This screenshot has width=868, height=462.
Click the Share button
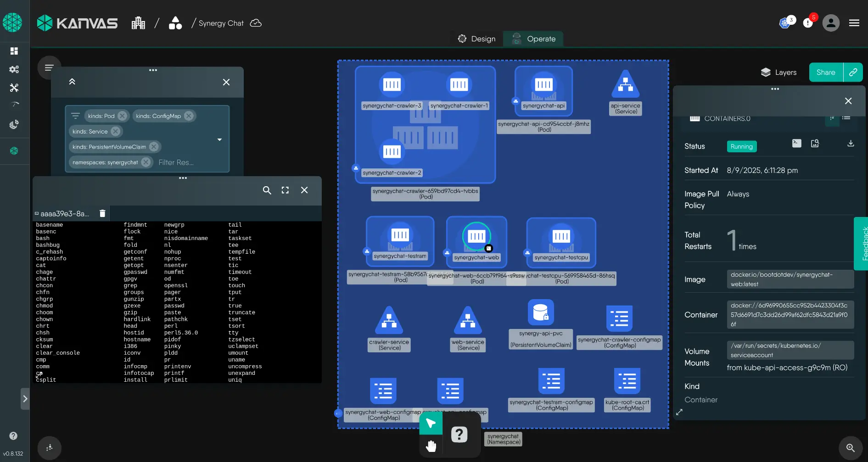(x=825, y=72)
